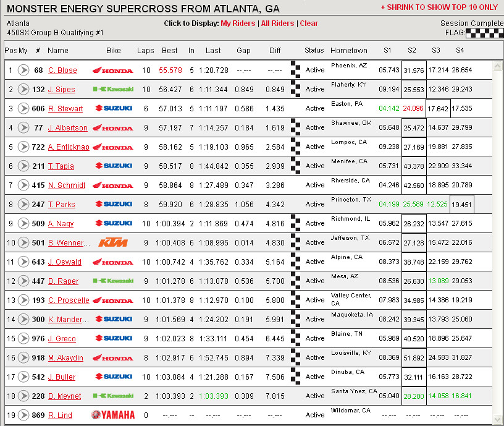
Task: Open A. Nagy rider link
Action: tap(61, 224)
